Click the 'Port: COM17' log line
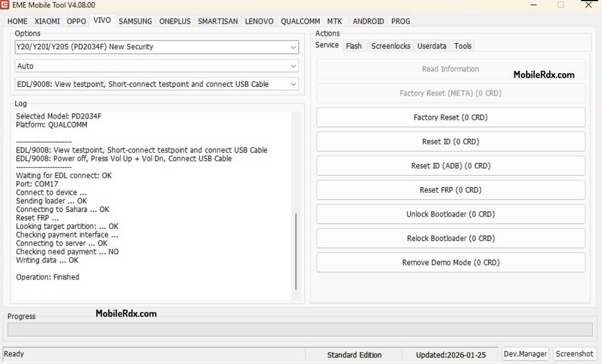The width and height of the screenshot is (602, 364). [x=37, y=184]
